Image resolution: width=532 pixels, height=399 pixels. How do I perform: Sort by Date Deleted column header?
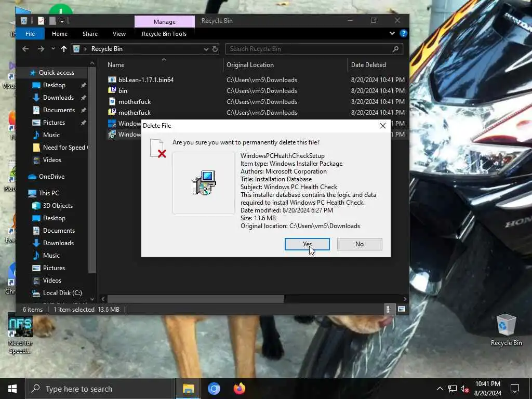368,65
